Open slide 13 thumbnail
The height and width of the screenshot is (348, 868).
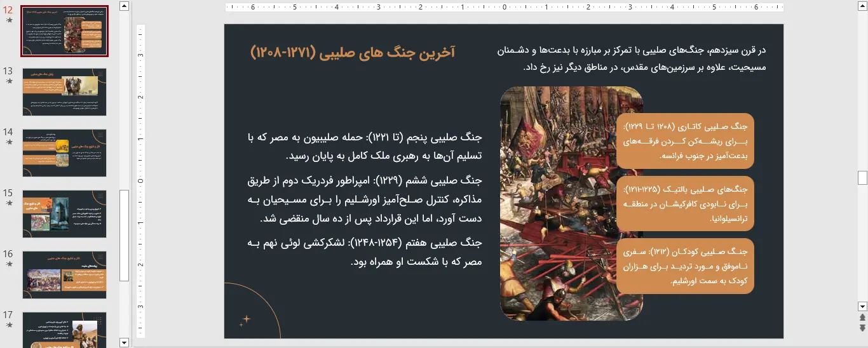[x=64, y=92]
